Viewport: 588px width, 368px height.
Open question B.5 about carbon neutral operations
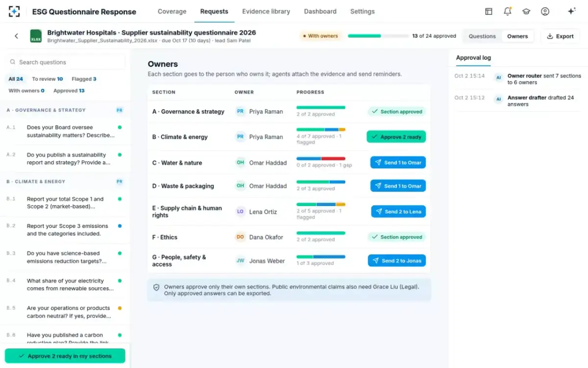pos(65,312)
